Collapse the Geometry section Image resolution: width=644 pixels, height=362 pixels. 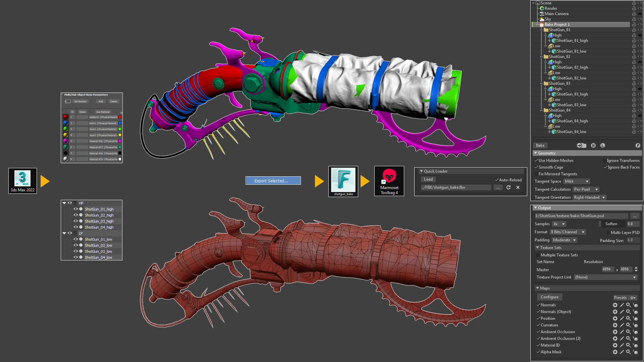[x=536, y=153]
